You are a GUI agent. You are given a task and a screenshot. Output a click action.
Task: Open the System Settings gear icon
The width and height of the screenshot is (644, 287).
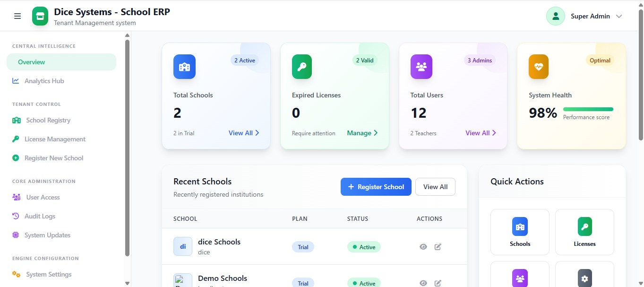(16, 274)
